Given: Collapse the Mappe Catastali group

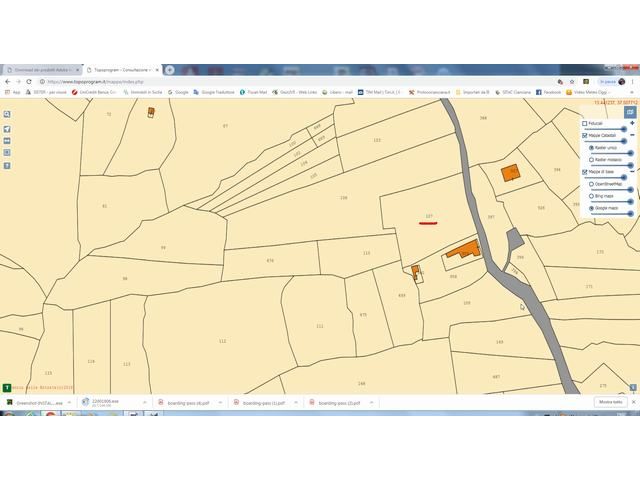Looking at the screenshot, I should click(x=632, y=134).
